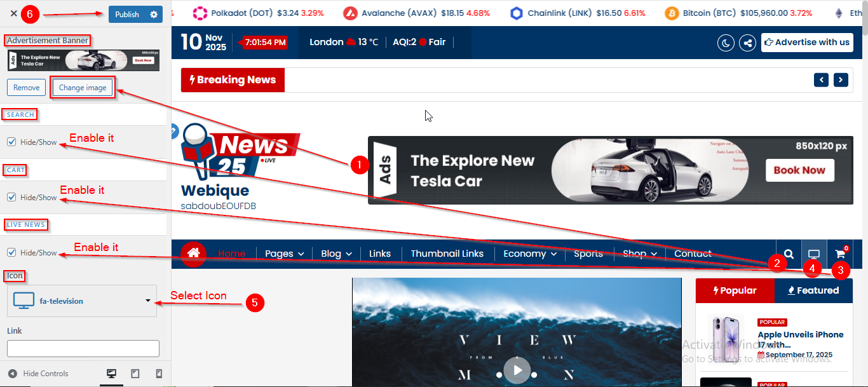Click the share icon in top bar

tap(748, 43)
